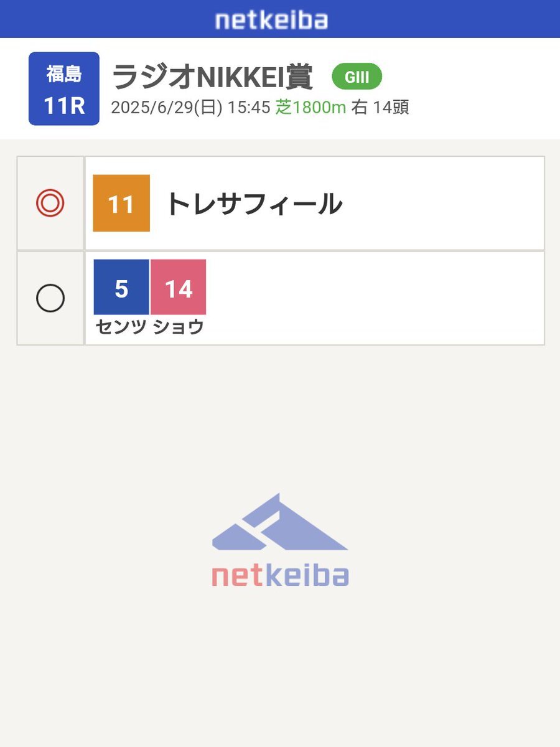Click empty area right of トレサフィール
The width and height of the screenshot is (560, 747).
pyautogui.click(x=442, y=204)
